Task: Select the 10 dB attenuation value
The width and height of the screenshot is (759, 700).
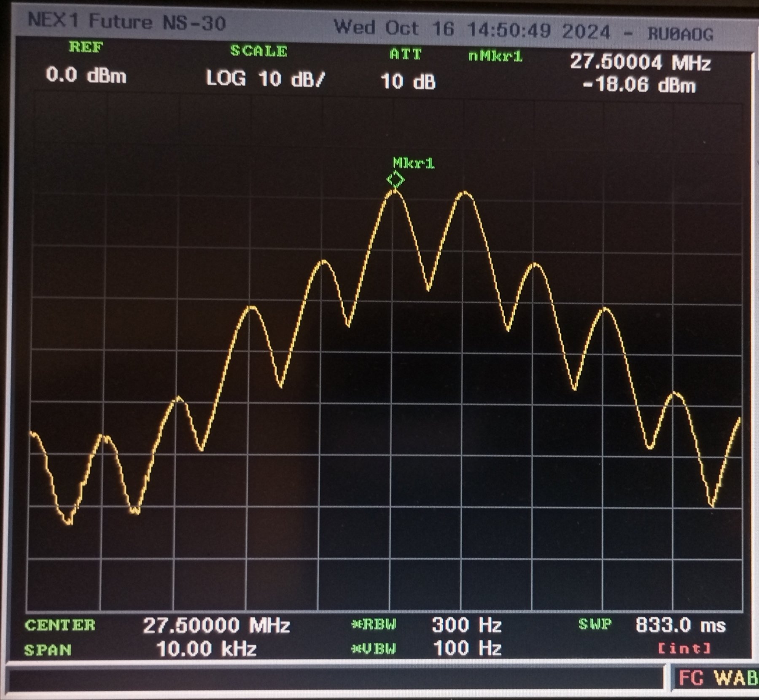Action: click(408, 81)
